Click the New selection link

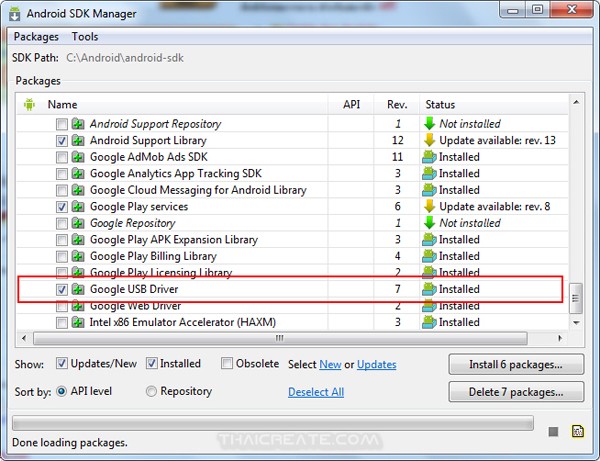click(330, 364)
